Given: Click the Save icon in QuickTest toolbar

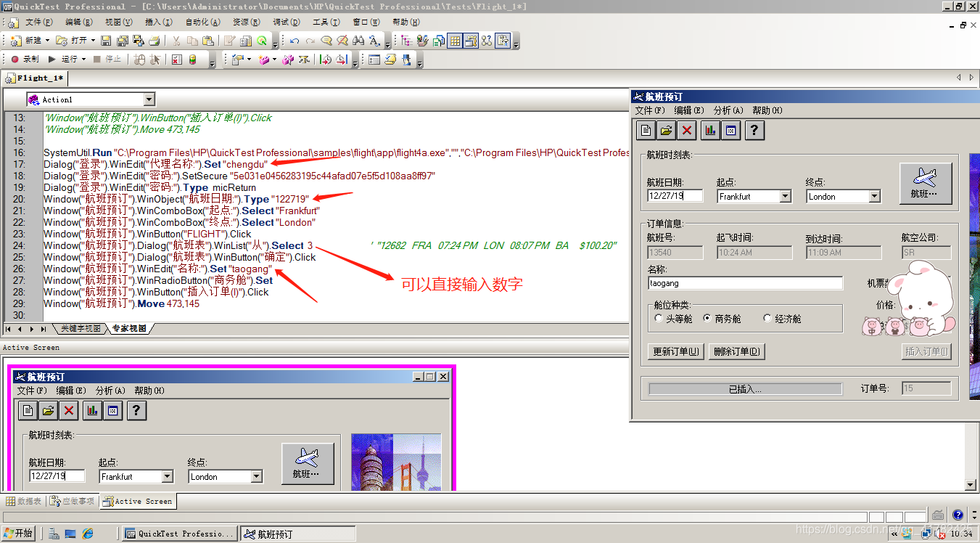Looking at the screenshot, I should (x=105, y=41).
